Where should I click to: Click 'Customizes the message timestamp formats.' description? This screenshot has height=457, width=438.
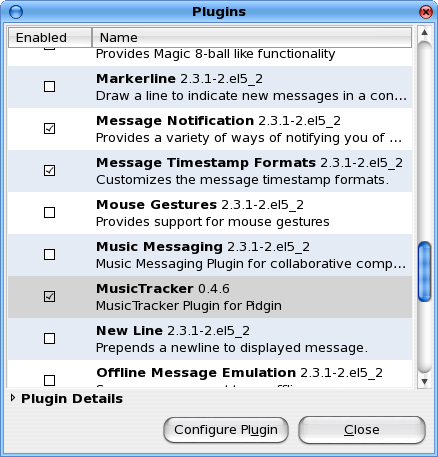[x=242, y=180]
